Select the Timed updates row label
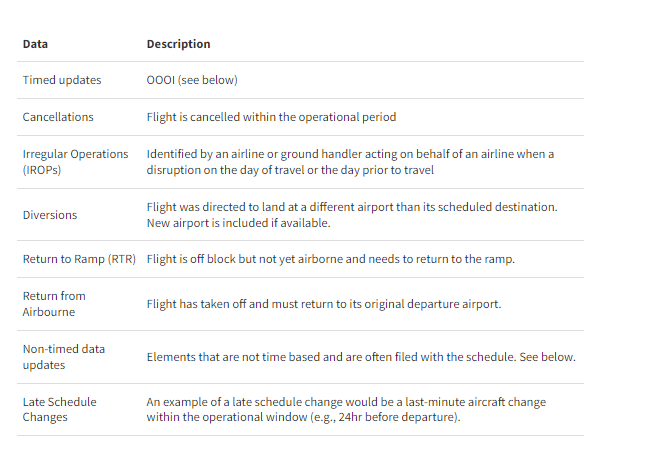Screen dimensions: 660x475 (x=62, y=80)
